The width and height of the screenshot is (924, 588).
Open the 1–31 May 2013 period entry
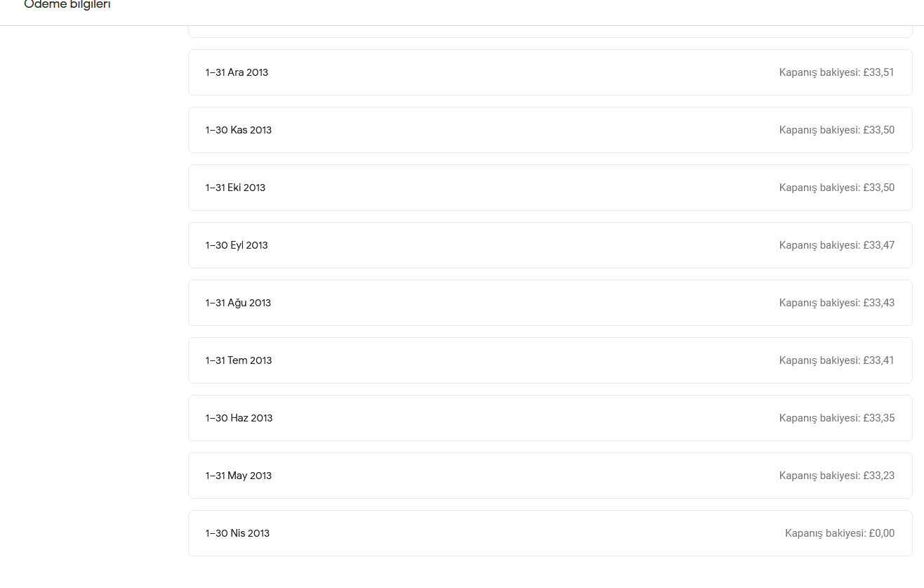click(550, 476)
